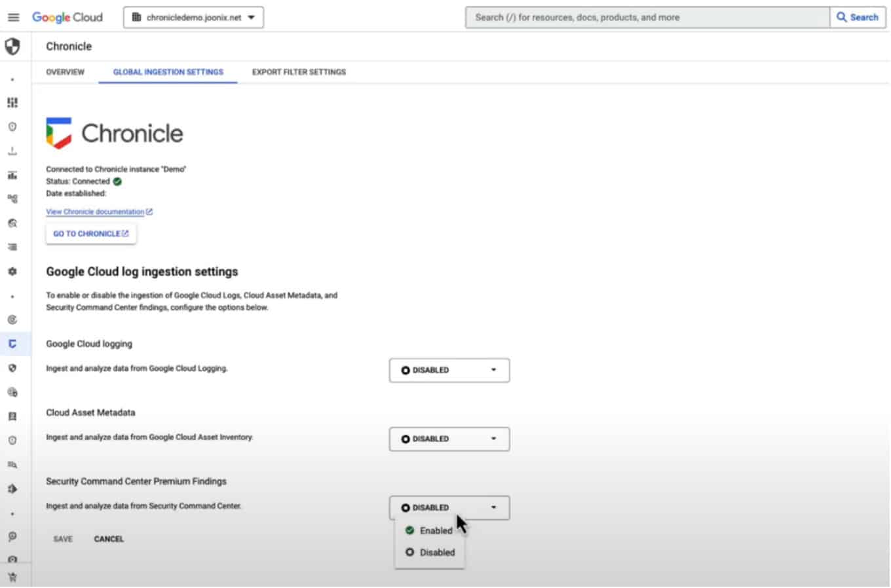Click 'Ingest and analyze data from Google Cloud Asset Inventory' text

pyautogui.click(x=149, y=437)
